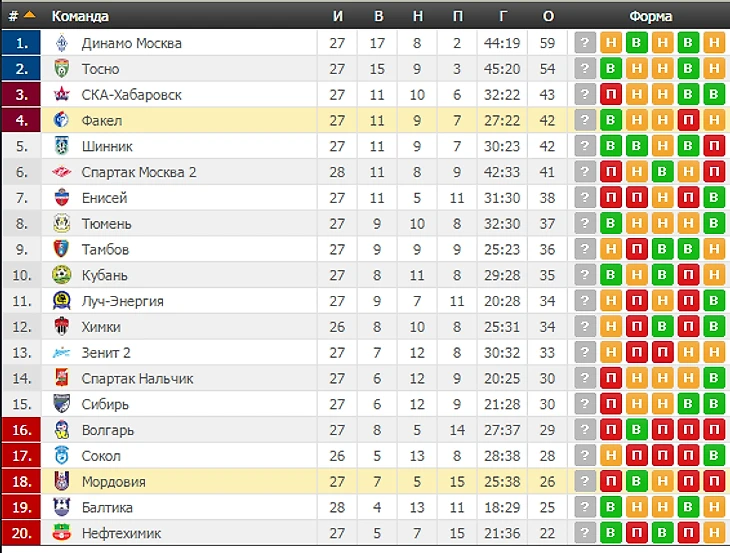
Task: Click gray question mark in Мордовия row
Action: 585,481
